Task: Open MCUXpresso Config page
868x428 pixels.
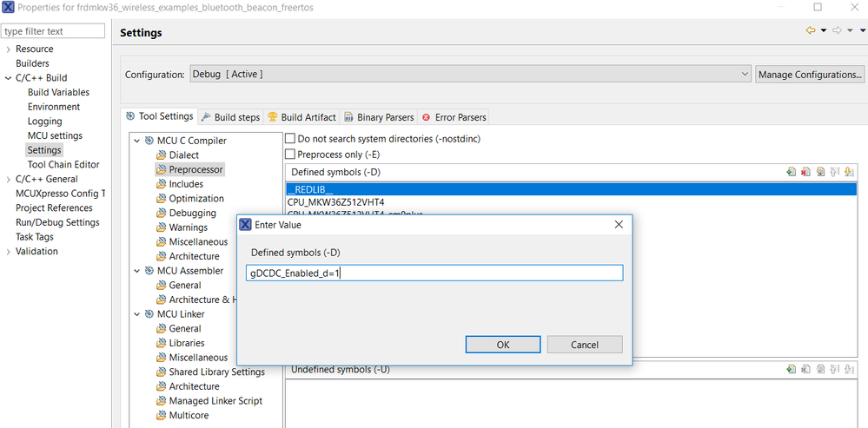Action: (60, 194)
